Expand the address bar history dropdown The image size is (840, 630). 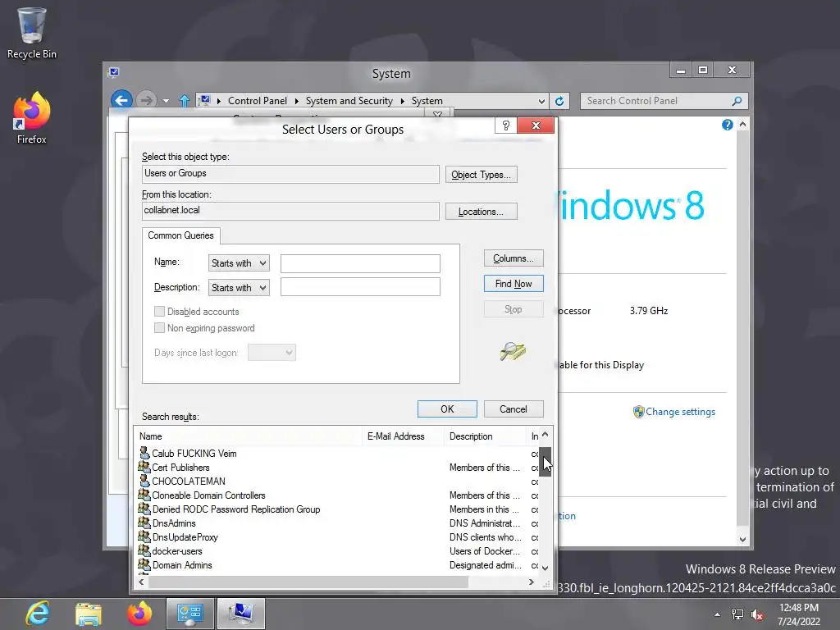click(541, 101)
